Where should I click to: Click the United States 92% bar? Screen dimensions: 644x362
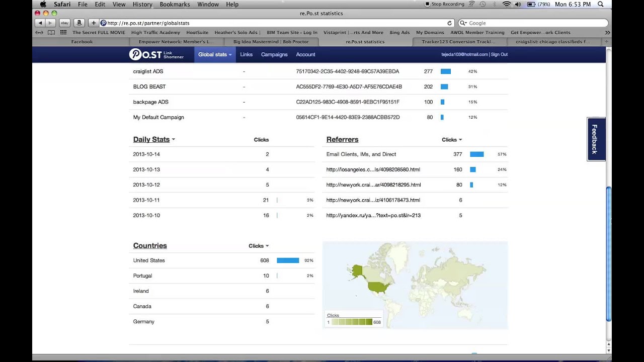click(288, 260)
